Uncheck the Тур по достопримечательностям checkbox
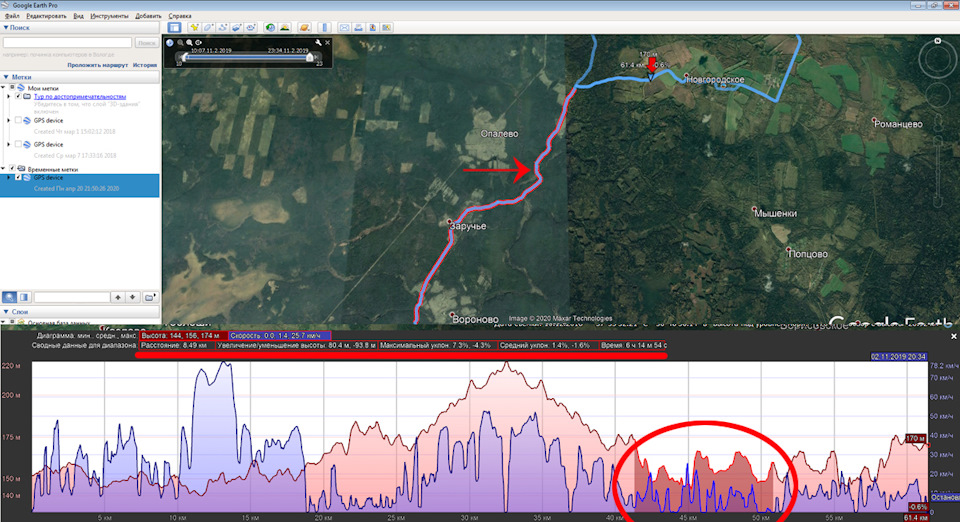 click(x=18, y=97)
